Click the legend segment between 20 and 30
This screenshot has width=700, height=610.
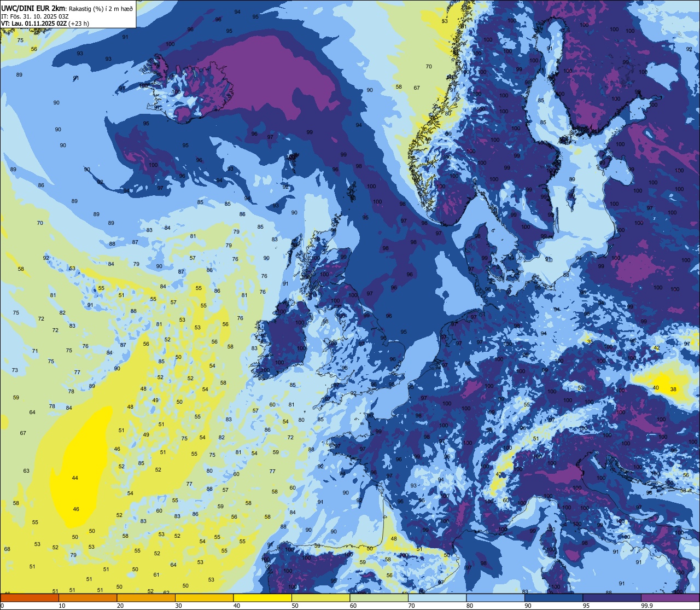click(146, 598)
